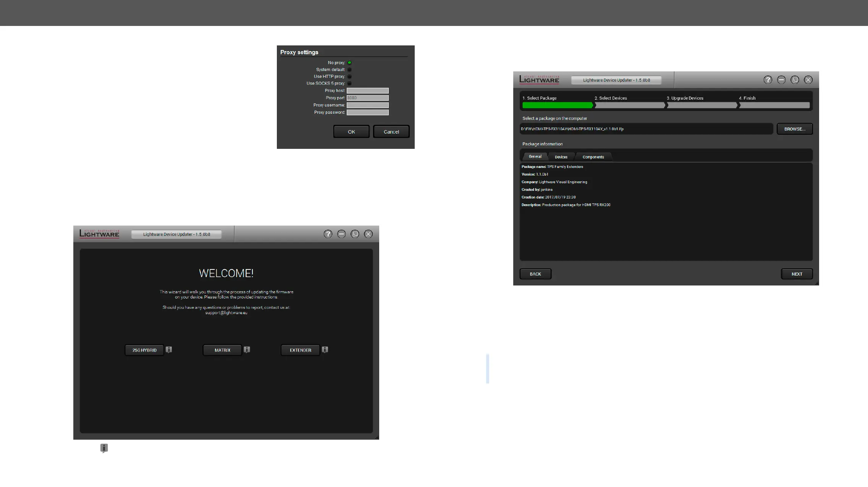This screenshot has width=868, height=487.
Task: Click step 2 Select Devices progress bar
Action: point(630,105)
